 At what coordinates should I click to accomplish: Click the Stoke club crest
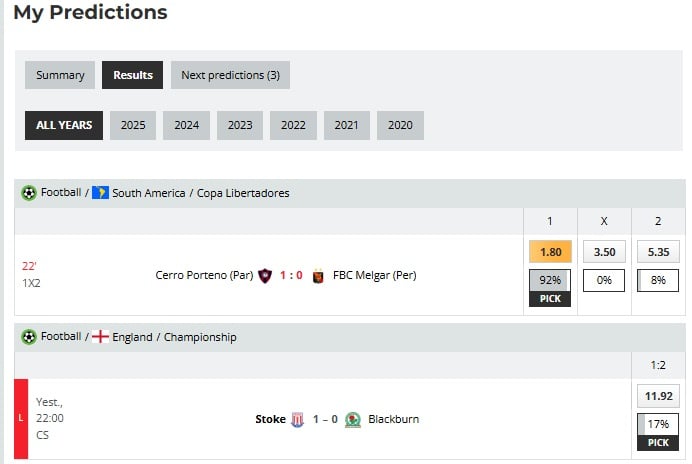click(x=297, y=420)
